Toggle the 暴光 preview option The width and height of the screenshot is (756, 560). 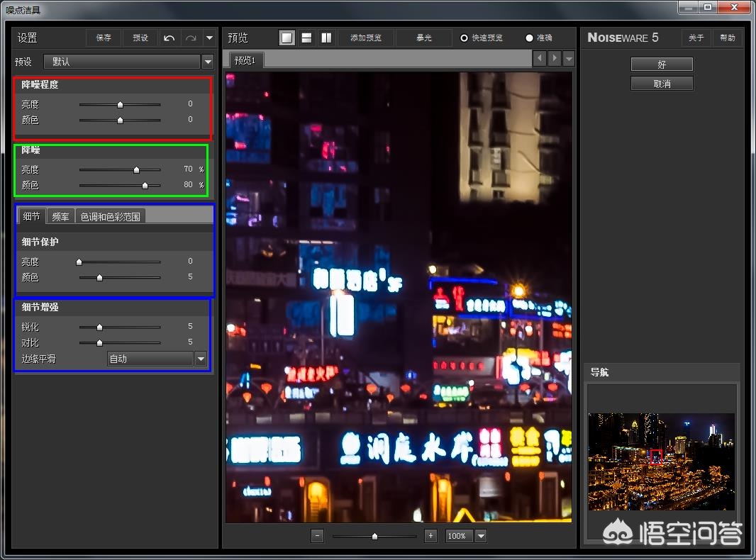423,38
